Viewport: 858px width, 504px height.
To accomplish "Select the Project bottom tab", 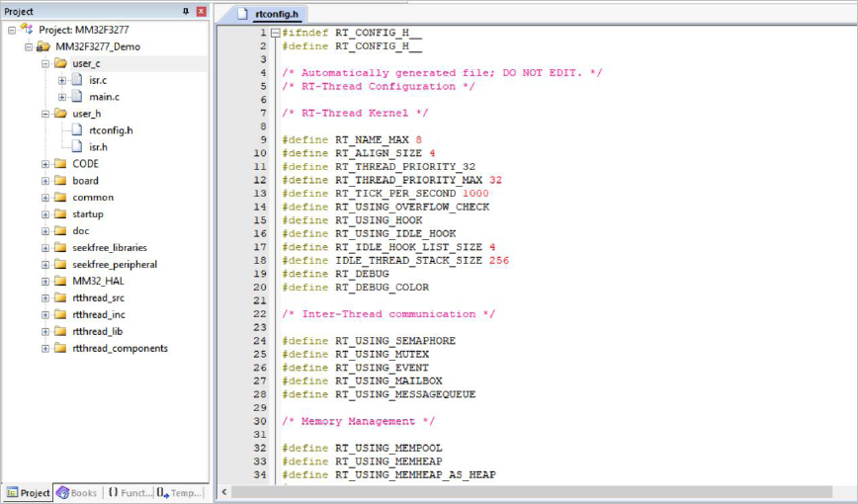I will coord(28,492).
